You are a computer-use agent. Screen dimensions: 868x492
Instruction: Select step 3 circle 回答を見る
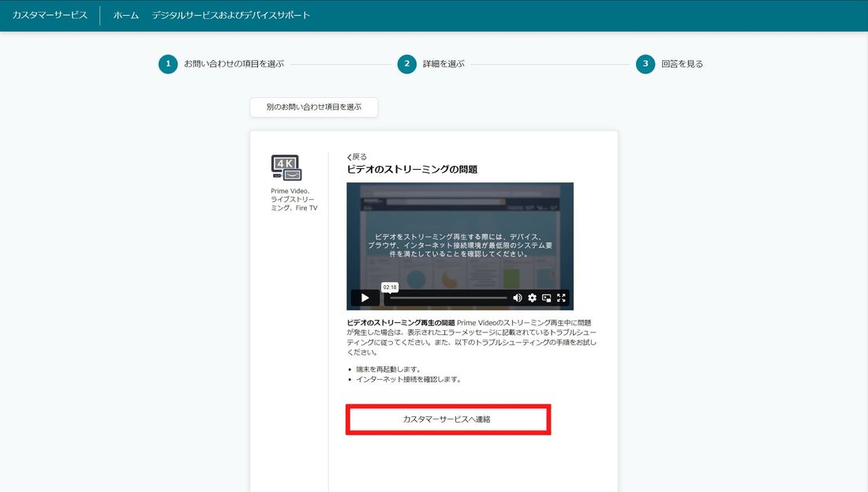(x=645, y=64)
